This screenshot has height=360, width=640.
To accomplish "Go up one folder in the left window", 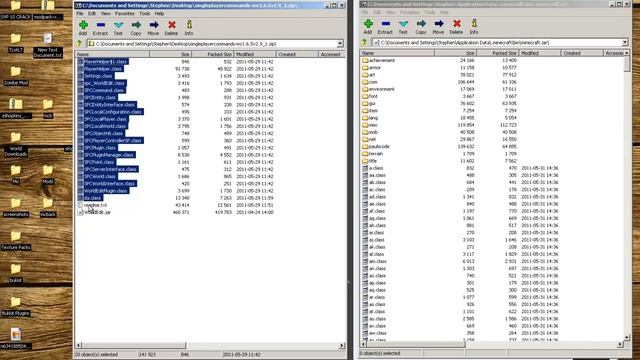I will point(80,44).
